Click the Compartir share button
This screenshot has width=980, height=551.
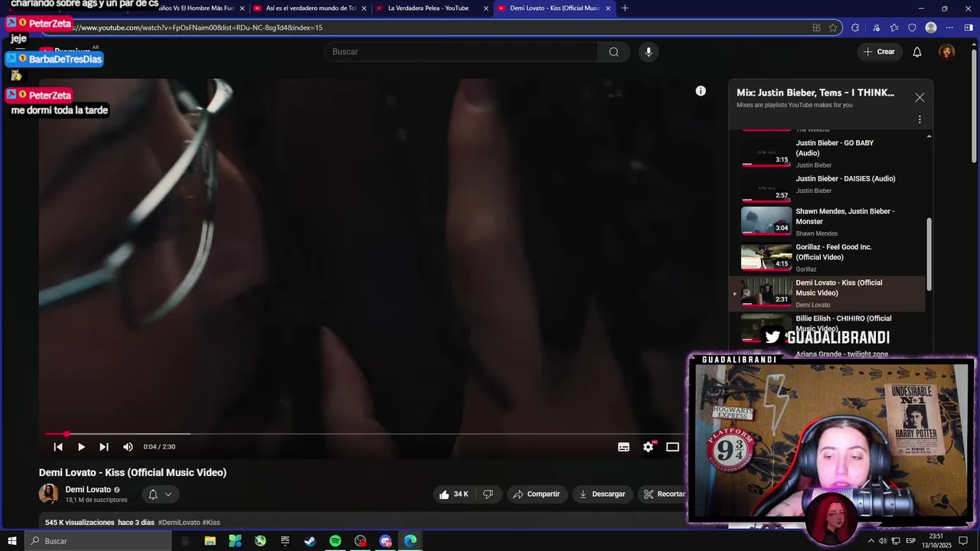[537, 494]
